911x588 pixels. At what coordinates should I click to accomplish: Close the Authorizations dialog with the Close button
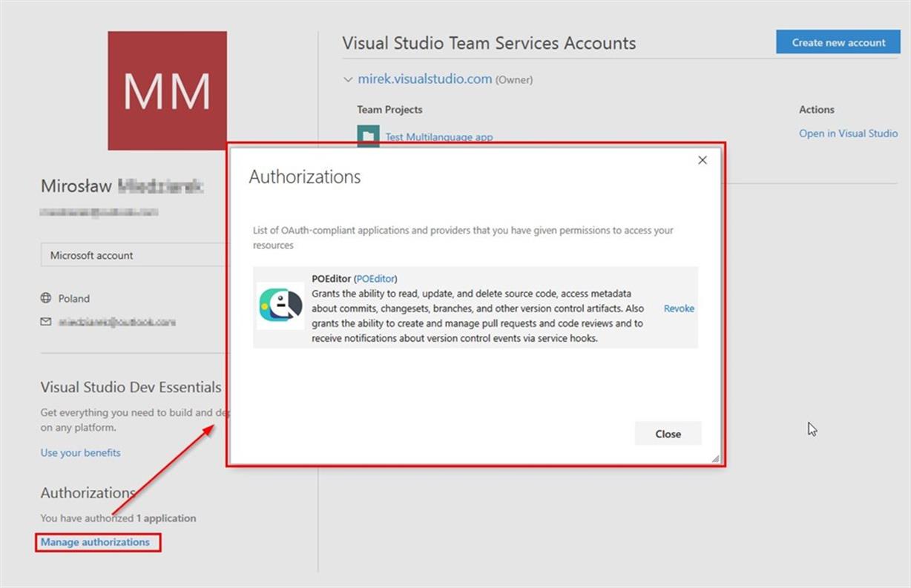667,433
